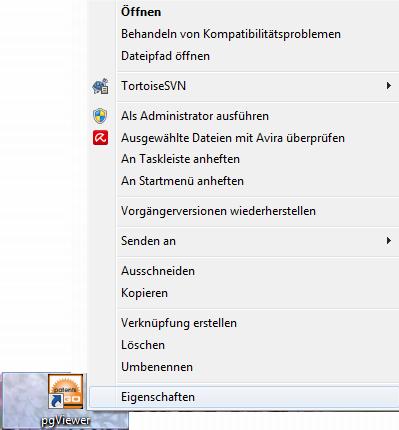This screenshot has width=399, height=430.
Task: Click the red Avira icon
Action: [100, 138]
